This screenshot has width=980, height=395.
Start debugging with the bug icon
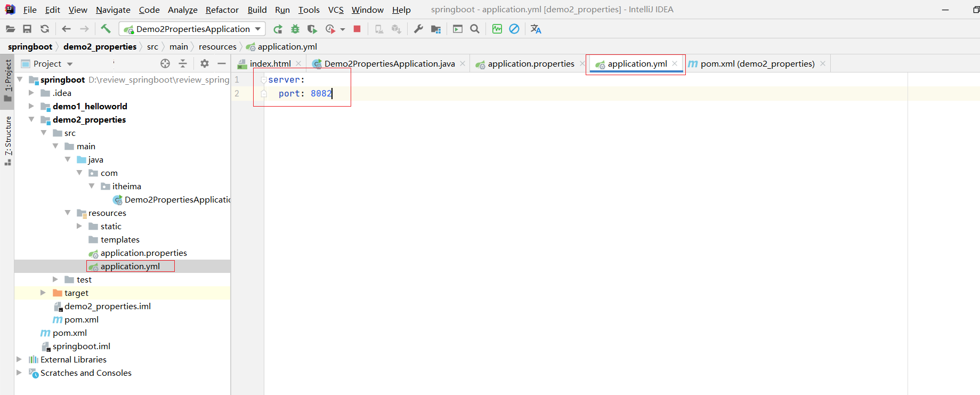click(x=295, y=29)
